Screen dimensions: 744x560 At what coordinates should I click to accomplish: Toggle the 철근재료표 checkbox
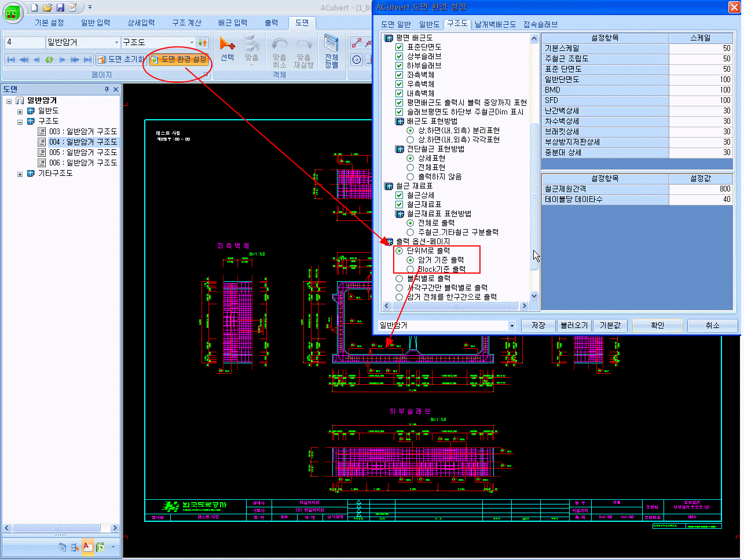pyautogui.click(x=399, y=204)
